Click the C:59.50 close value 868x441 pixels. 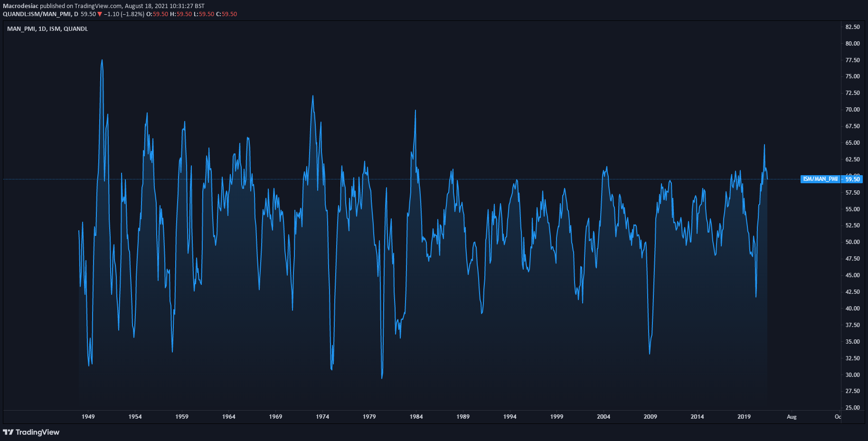(x=226, y=14)
